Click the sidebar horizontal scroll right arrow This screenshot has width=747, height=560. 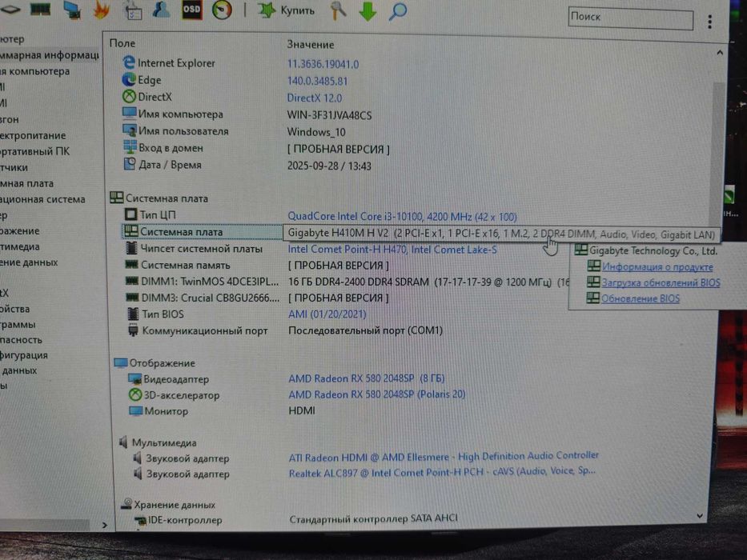pyautogui.click(x=105, y=526)
